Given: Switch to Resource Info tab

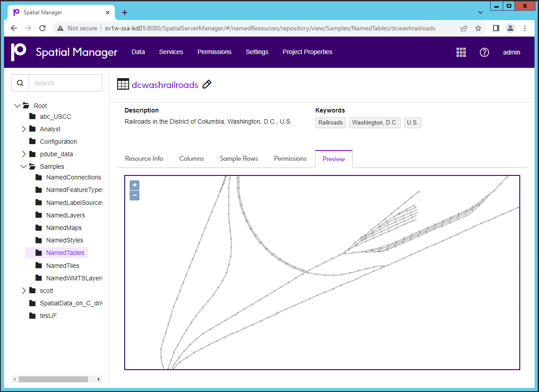Looking at the screenshot, I should [x=144, y=158].
